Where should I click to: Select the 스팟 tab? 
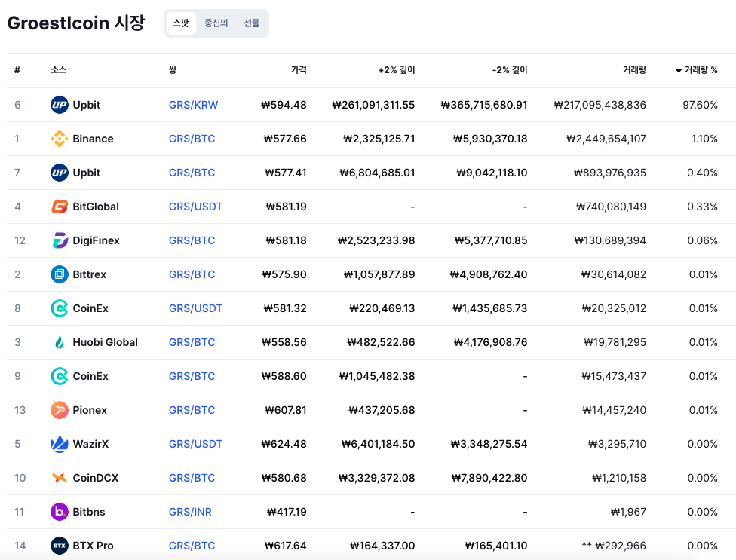point(181,23)
